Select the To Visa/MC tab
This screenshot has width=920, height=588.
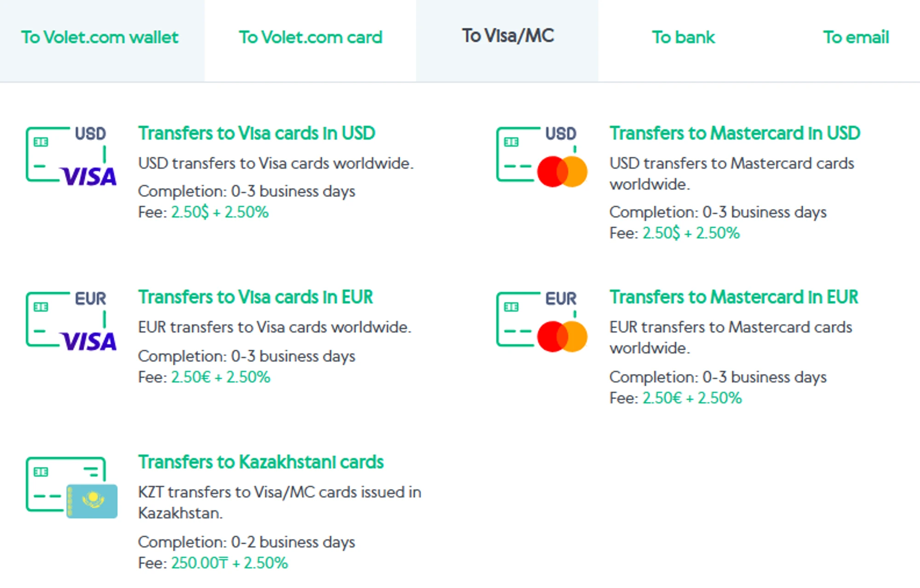coord(508,36)
